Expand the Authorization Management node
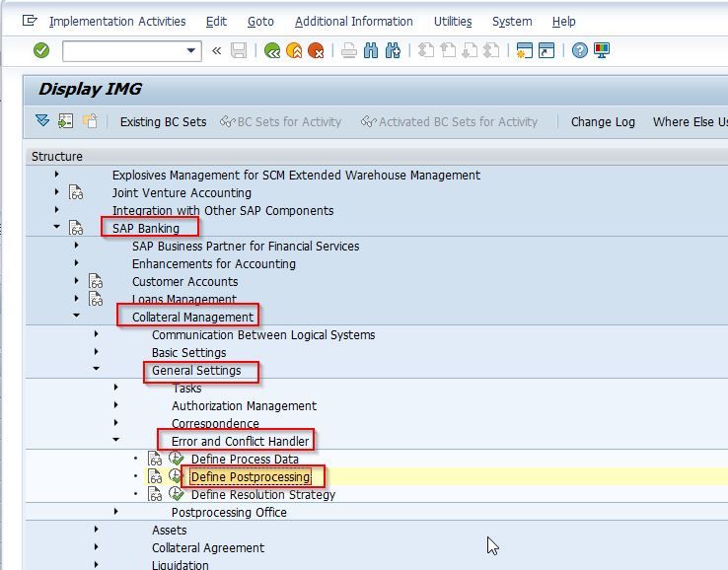Viewport: 728px width, 570px height. click(x=115, y=404)
